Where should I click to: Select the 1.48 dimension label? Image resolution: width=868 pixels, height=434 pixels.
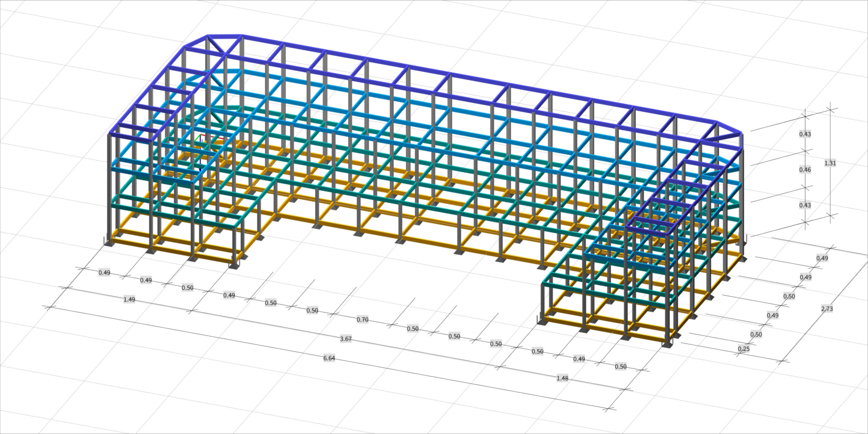point(562,378)
